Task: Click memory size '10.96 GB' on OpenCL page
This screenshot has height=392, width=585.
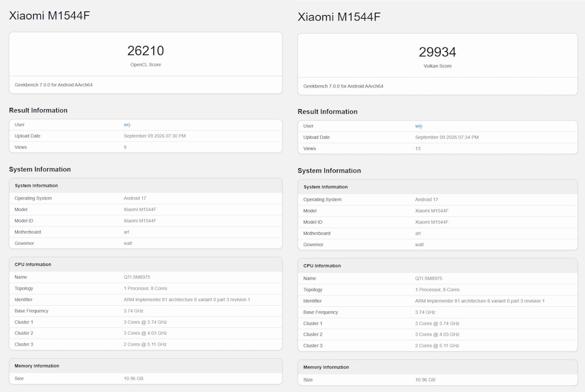Action: click(133, 379)
